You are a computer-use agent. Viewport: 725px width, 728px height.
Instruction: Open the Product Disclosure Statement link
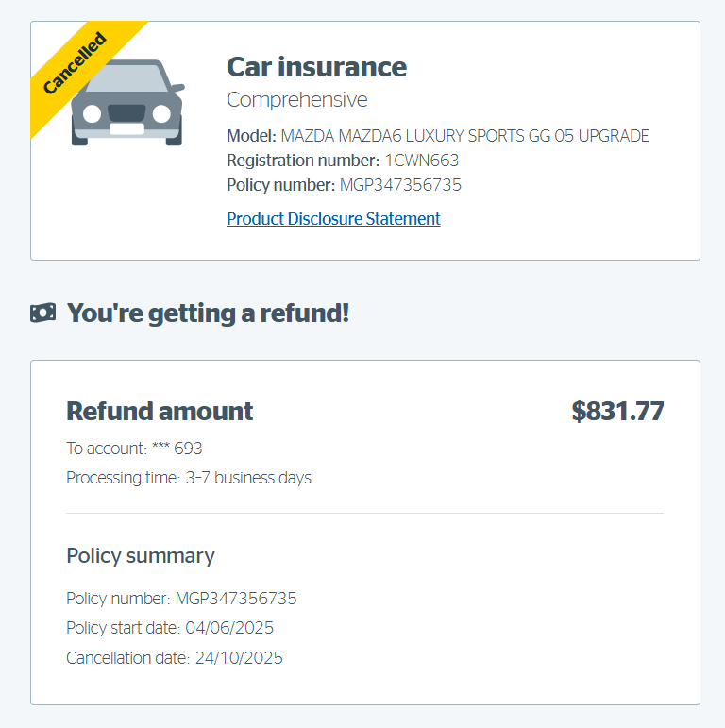[333, 219]
